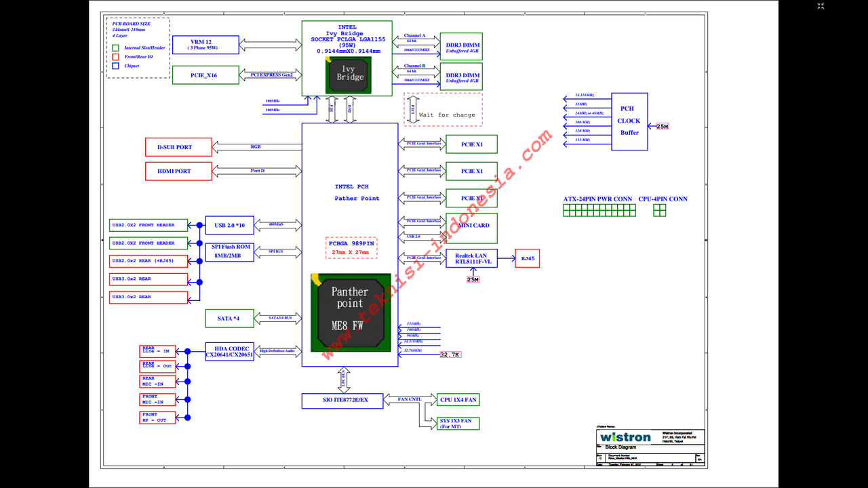
Task: Click the SPI BUS arrow label
Action: pyautogui.click(x=276, y=251)
